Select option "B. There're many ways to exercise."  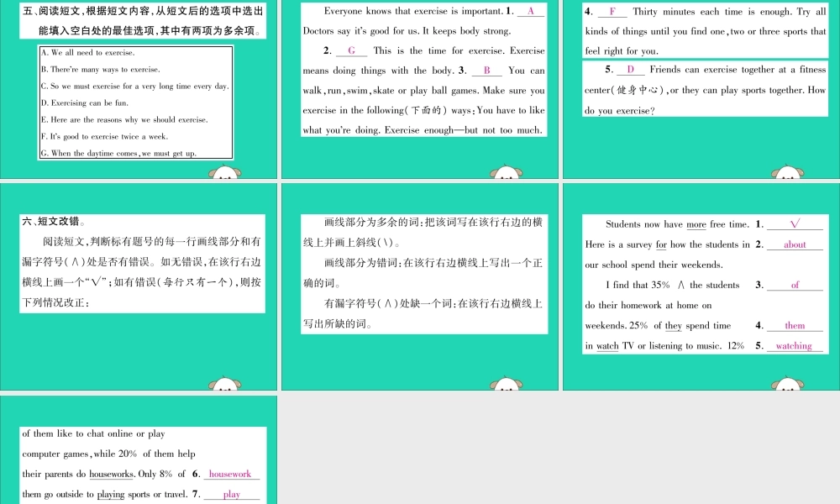click(100, 69)
